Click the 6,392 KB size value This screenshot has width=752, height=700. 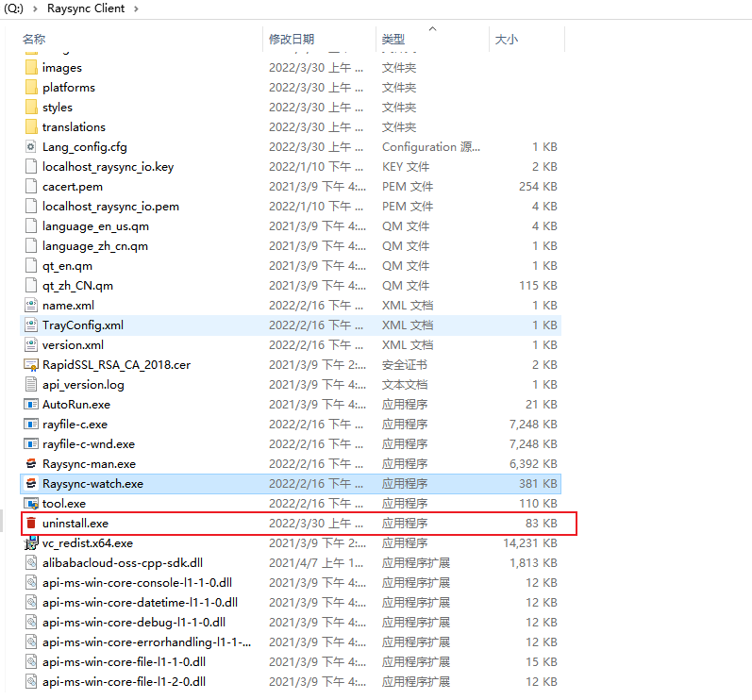click(533, 463)
